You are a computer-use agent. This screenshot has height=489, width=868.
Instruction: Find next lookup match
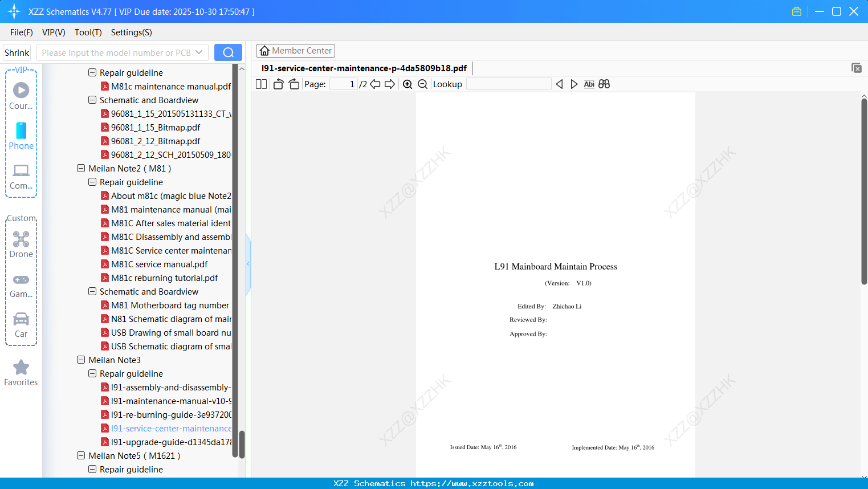[x=574, y=84]
